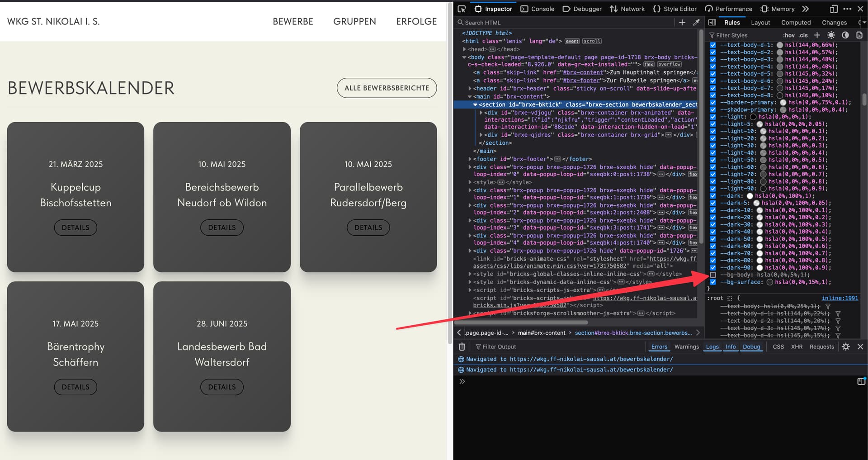Toggle .cls classes panel
This screenshot has width=868, height=460.
803,35
